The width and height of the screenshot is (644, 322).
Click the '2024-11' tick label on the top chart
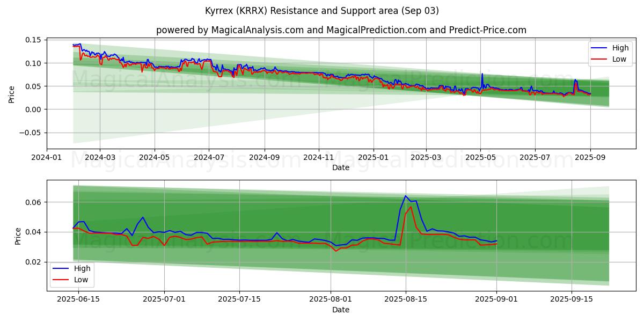(x=319, y=157)
